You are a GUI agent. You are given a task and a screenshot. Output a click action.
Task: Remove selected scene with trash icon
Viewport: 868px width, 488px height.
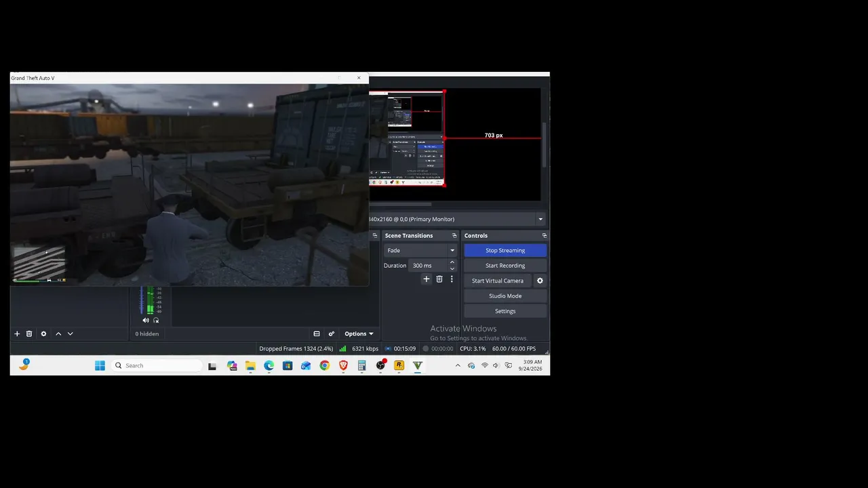(29, 333)
